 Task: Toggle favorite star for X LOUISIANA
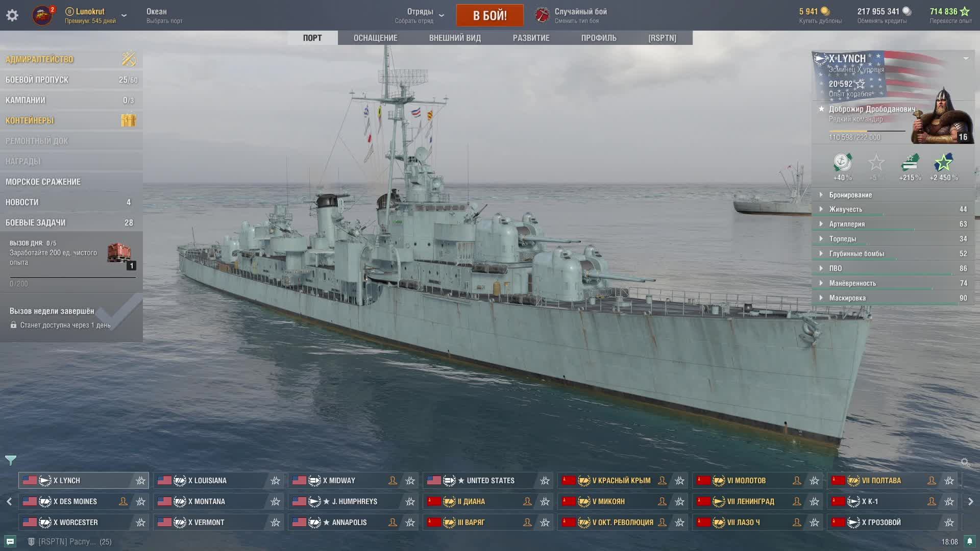pos(275,481)
